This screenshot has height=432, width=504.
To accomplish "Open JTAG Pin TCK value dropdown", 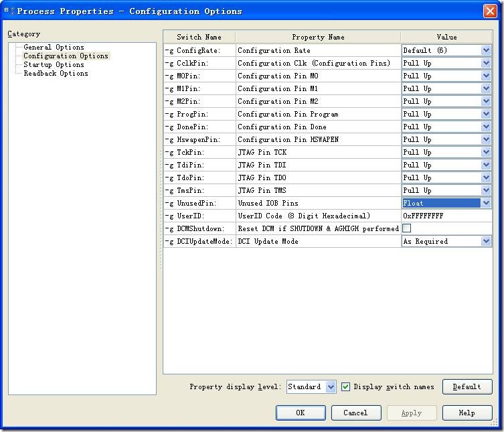I will pos(486,152).
